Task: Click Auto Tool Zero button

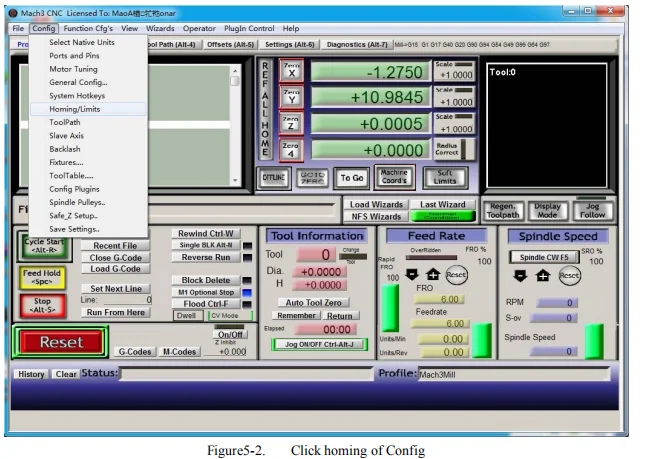Action: click(x=314, y=303)
